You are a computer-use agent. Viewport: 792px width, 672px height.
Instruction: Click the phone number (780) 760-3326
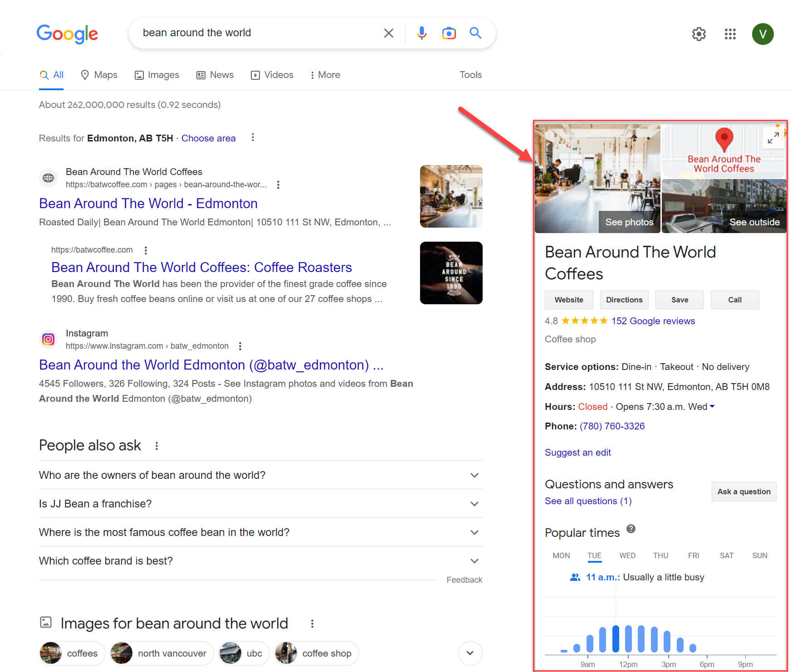click(612, 426)
